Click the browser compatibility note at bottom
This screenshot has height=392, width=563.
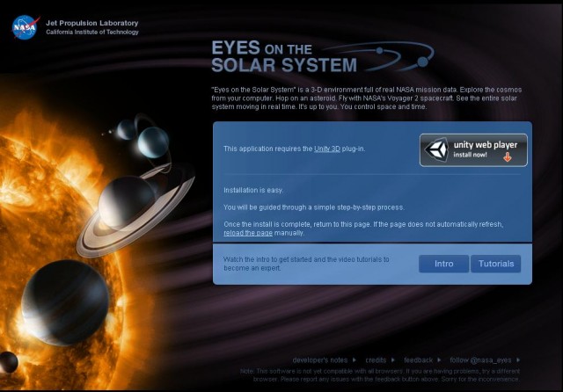380,374
